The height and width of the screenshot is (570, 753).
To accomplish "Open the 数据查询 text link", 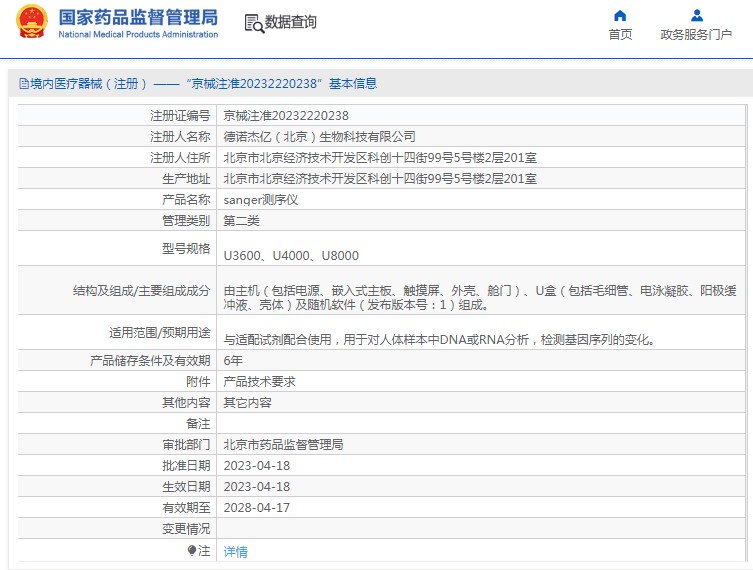I will [x=291, y=23].
